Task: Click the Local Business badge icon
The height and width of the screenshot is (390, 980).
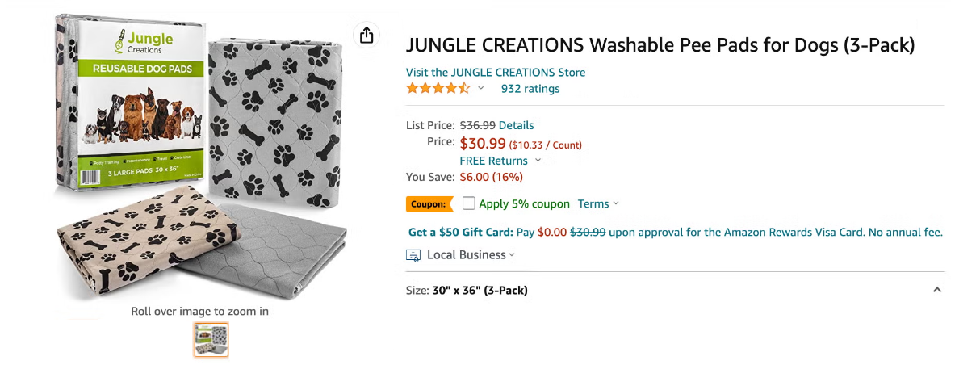Action: pyautogui.click(x=413, y=255)
